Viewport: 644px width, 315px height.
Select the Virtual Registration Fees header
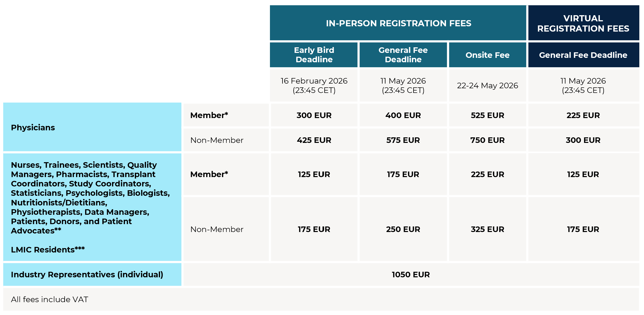point(583,23)
